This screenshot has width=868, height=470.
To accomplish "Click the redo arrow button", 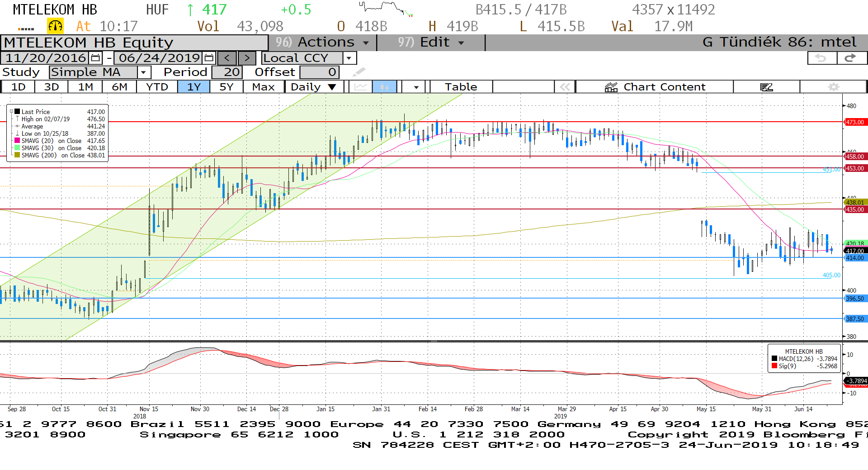I will tap(852, 58).
